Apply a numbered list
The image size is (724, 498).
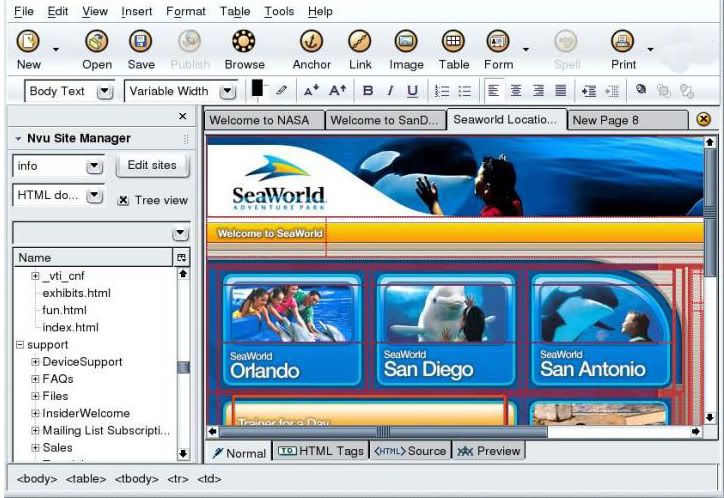click(442, 91)
